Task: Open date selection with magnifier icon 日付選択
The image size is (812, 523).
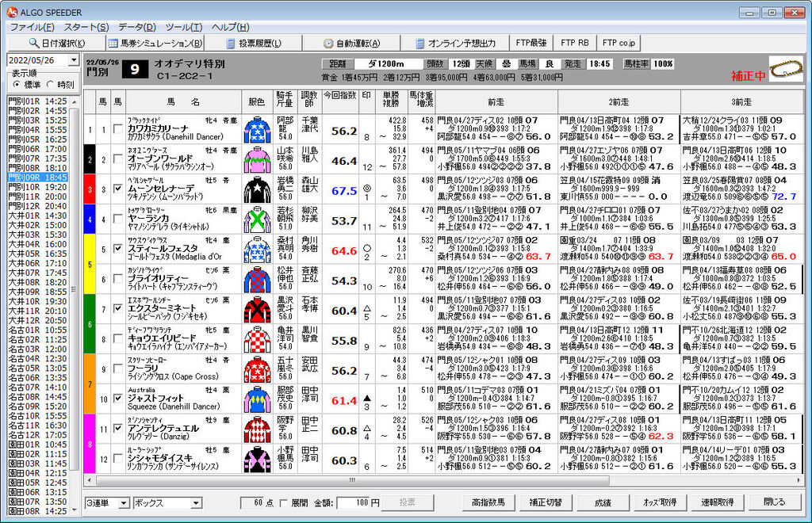Action: point(56,43)
